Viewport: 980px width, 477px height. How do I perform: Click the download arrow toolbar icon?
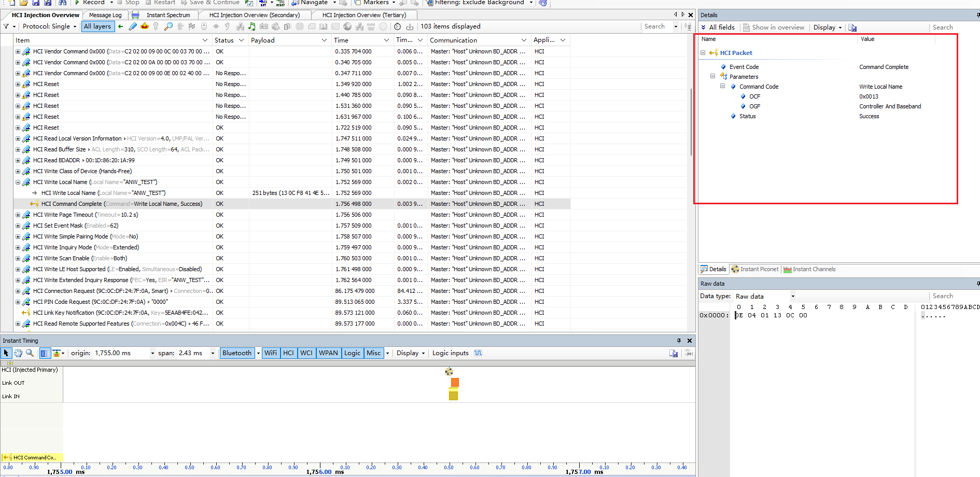tap(410, 26)
